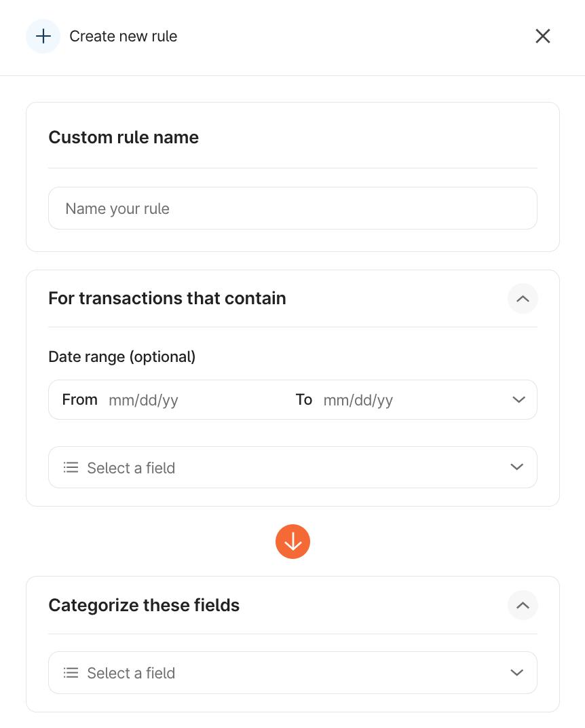Click the Name your rule text field
The height and width of the screenshot is (728, 585).
[292, 208]
